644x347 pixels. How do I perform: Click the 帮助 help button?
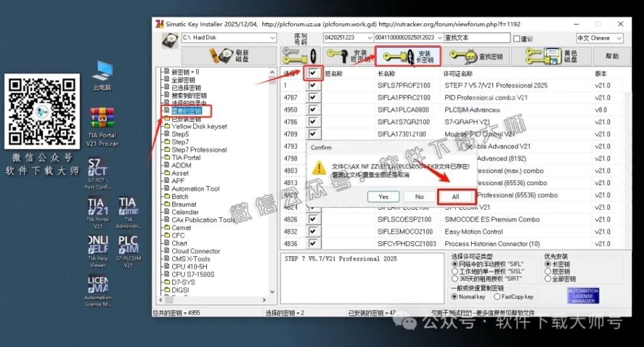click(612, 55)
